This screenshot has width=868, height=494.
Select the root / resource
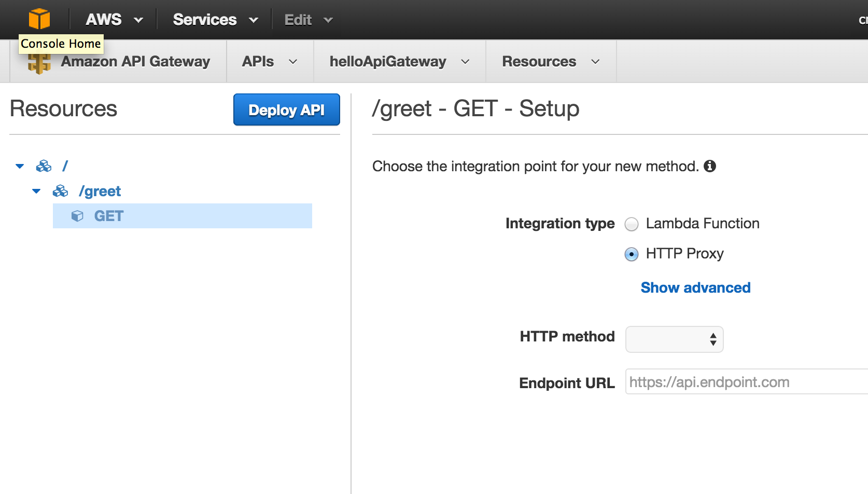click(x=65, y=166)
